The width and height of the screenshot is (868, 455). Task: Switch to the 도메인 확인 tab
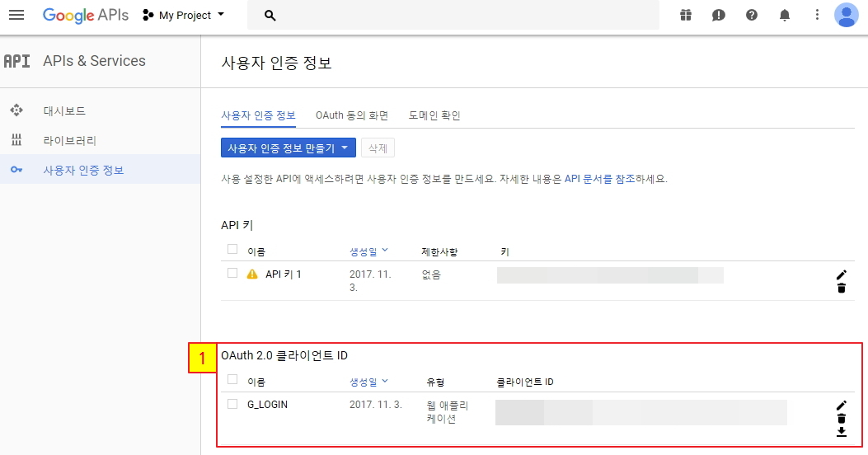click(434, 115)
